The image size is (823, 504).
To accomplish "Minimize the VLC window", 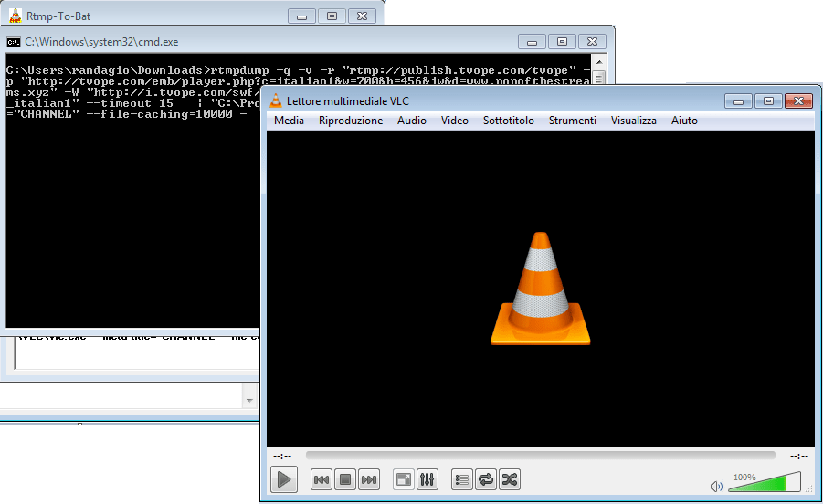I will (738, 100).
